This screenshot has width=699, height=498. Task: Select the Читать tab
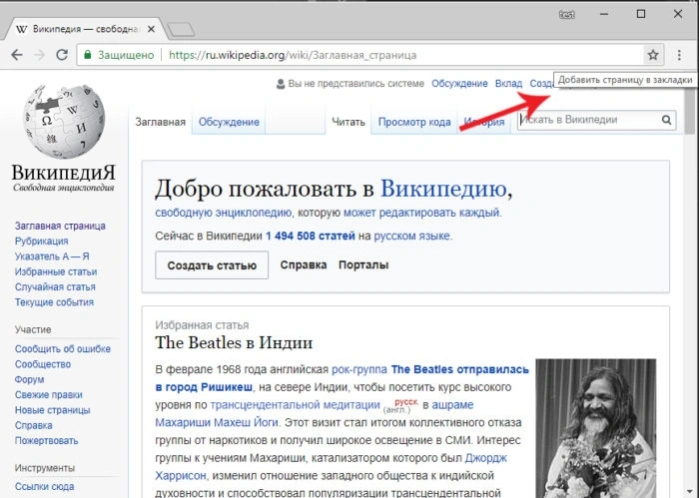(x=348, y=122)
